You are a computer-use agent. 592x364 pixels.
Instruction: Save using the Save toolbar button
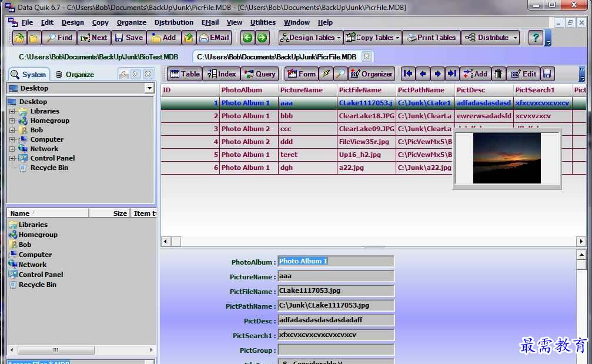coord(129,38)
